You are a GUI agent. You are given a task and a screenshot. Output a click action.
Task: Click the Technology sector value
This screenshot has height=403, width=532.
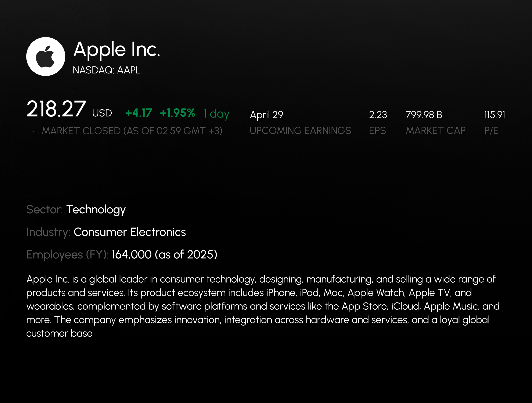[96, 210]
